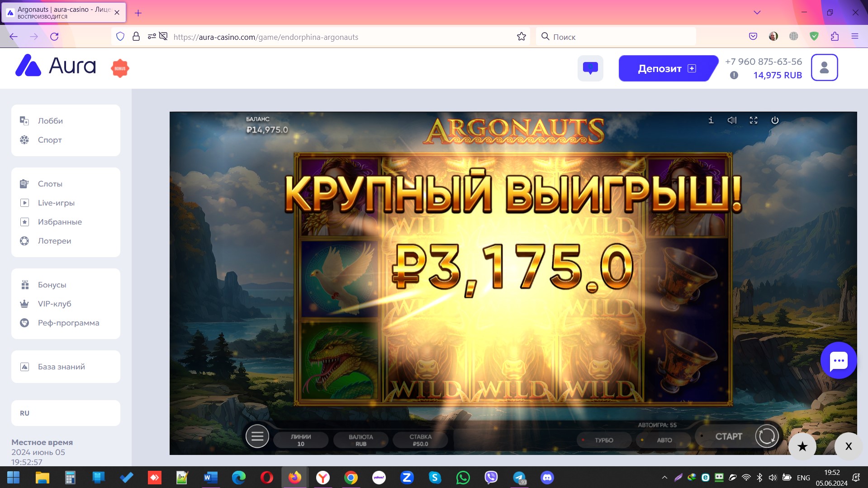Click the tracking protection shield icon
The height and width of the screenshot is (488, 868).
[120, 37]
